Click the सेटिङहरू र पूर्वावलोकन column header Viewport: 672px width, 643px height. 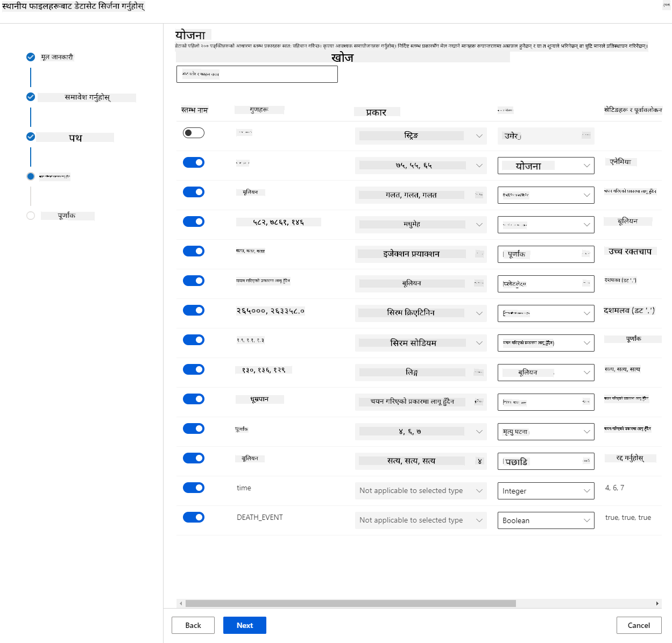click(633, 110)
